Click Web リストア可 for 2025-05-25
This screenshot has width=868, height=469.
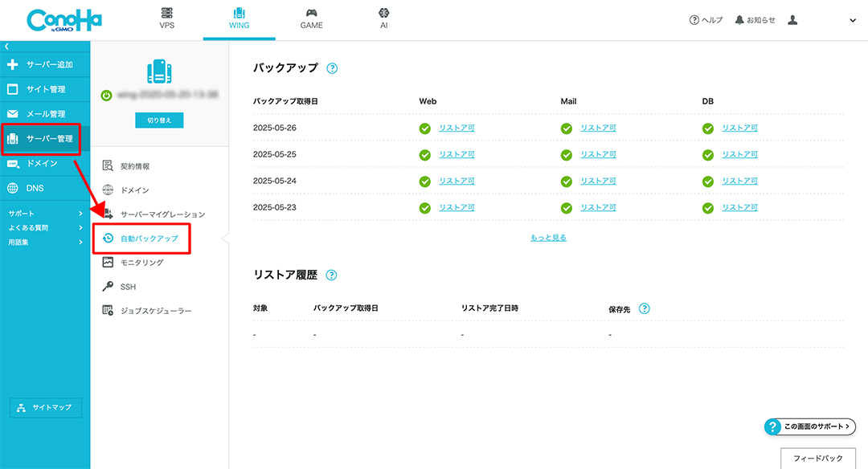(x=457, y=154)
